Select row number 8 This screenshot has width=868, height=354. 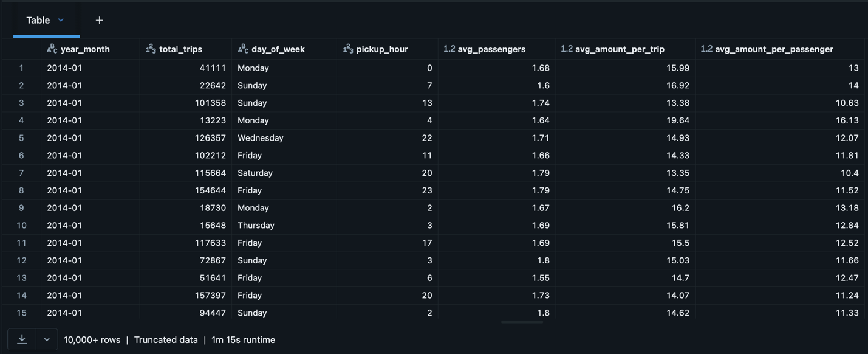[21, 190]
